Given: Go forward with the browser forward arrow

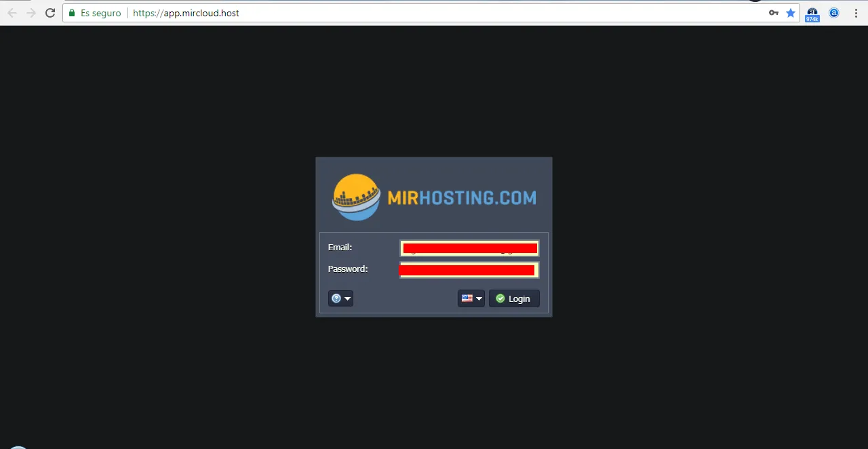Looking at the screenshot, I should tap(31, 13).
